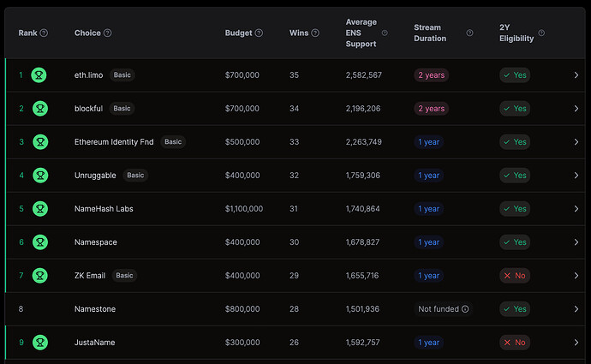Click the $800,000 budget value

click(x=242, y=309)
